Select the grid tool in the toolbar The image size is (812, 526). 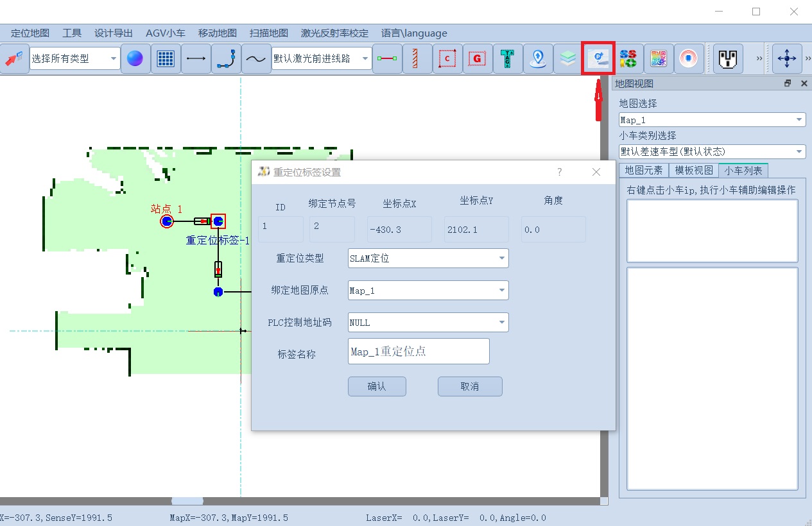166,58
